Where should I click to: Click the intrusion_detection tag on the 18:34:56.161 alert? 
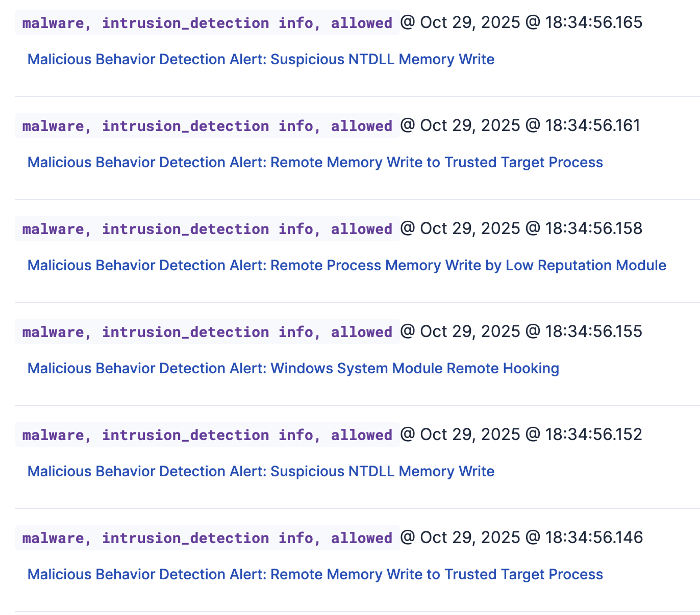pos(185,126)
